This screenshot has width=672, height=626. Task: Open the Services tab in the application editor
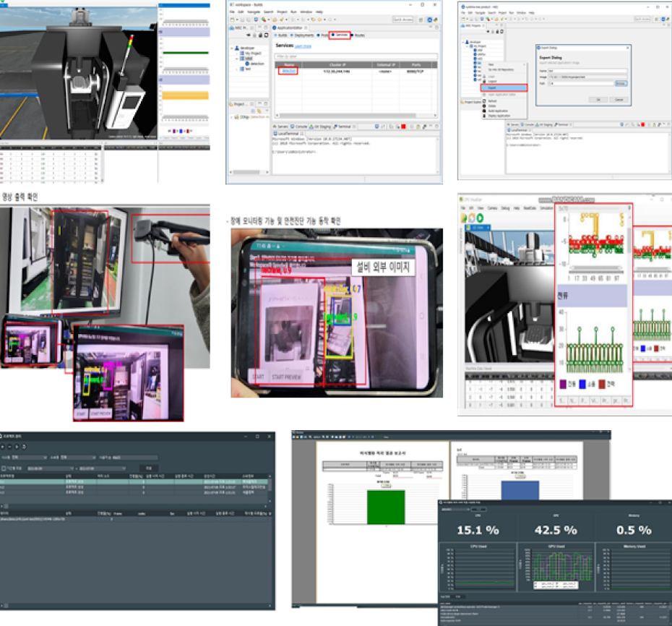click(x=340, y=35)
